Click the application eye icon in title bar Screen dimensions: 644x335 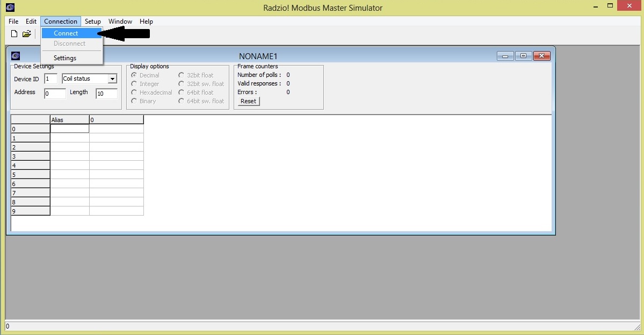10,8
